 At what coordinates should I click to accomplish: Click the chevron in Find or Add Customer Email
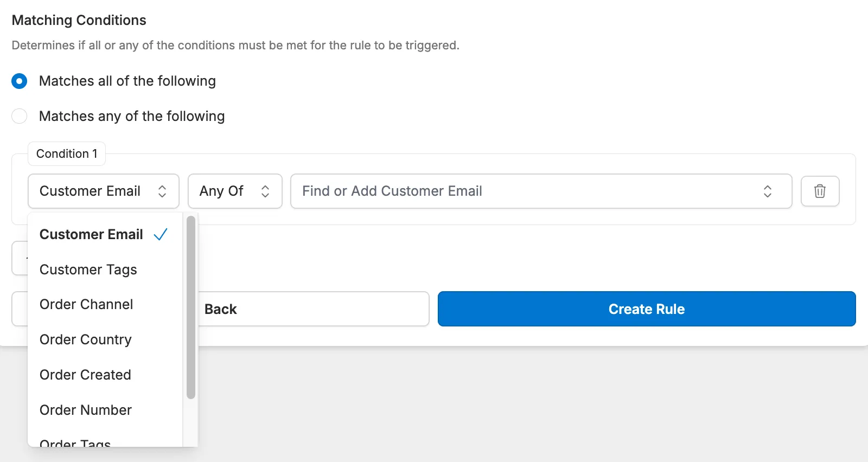click(767, 191)
